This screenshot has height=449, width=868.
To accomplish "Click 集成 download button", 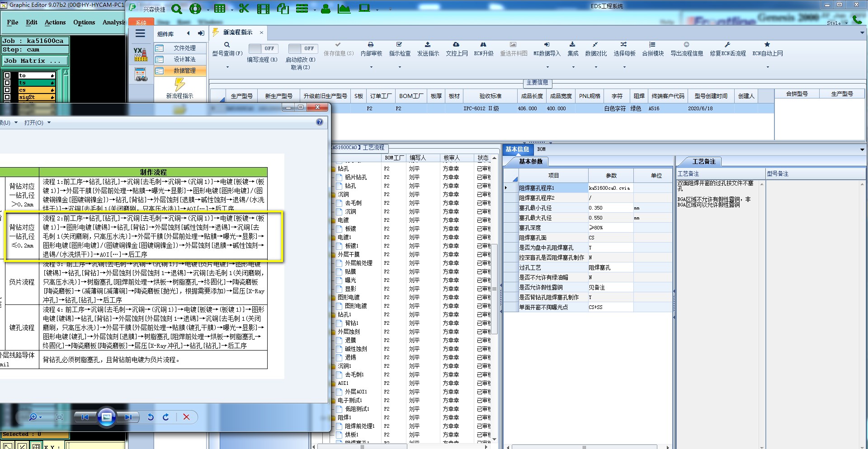I will pos(573,49).
